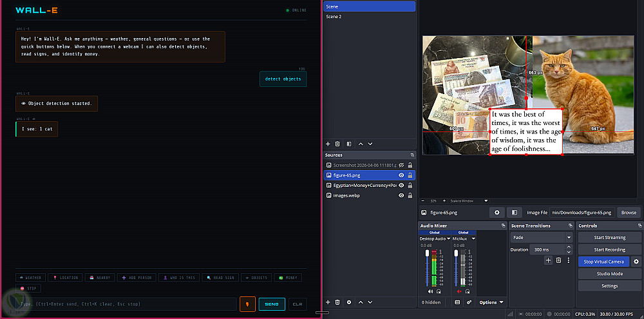Select the first Scene in the scenes list
Screen dimensions: 644x319
[x=369, y=6]
